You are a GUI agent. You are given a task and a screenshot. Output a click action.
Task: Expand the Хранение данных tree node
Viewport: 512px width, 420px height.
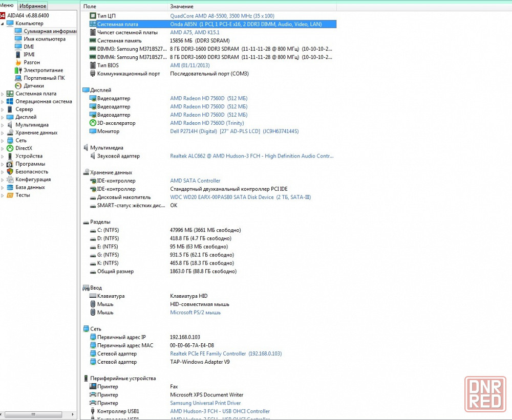pyautogui.click(x=3, y=133)
